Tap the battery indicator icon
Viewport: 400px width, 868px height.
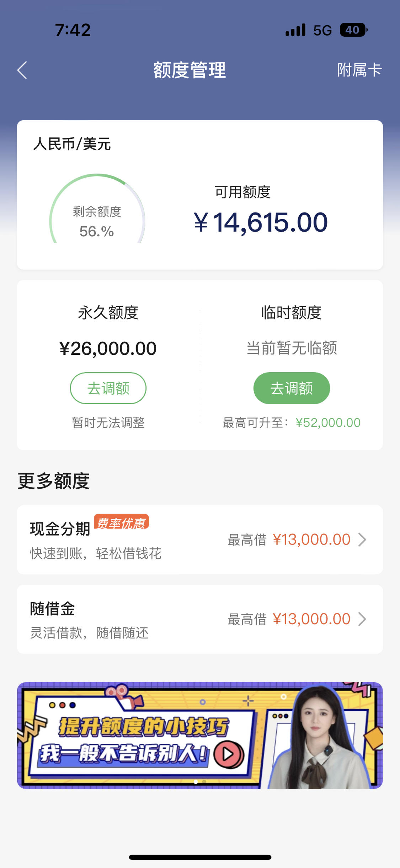tap(353, 30)
